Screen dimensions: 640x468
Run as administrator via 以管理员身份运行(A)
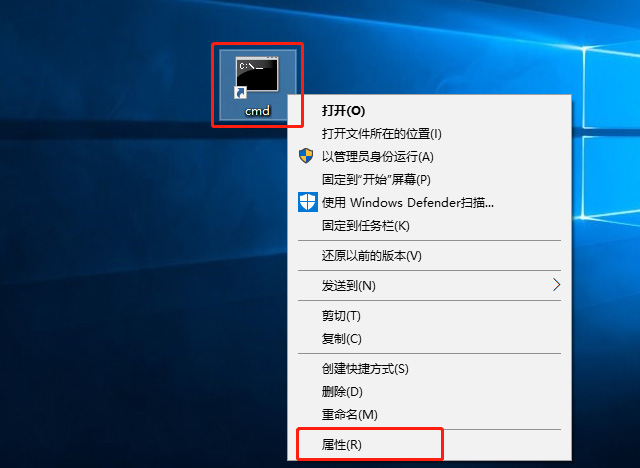(x=377, y=156)
